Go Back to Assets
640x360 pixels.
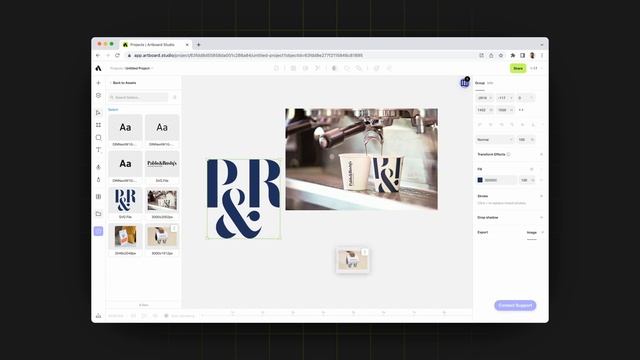point(123,83)
